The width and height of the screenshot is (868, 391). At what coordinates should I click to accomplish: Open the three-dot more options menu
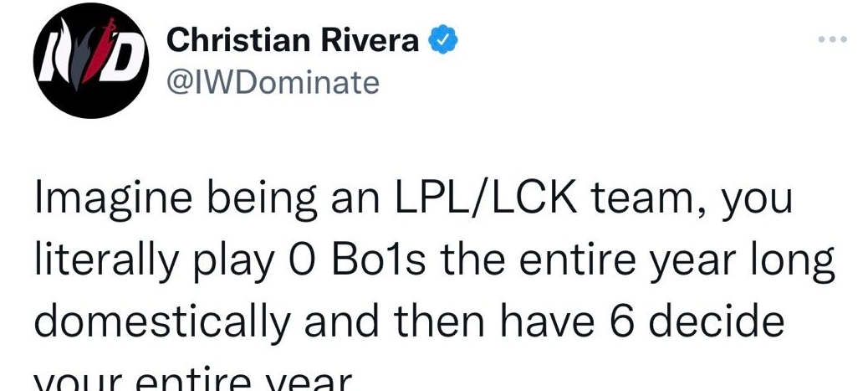point(833,39)
